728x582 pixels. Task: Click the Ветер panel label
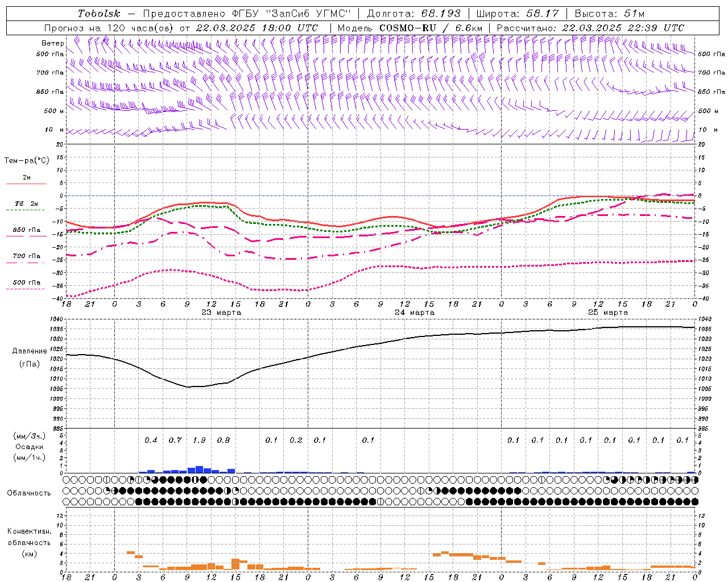point(52,43)
